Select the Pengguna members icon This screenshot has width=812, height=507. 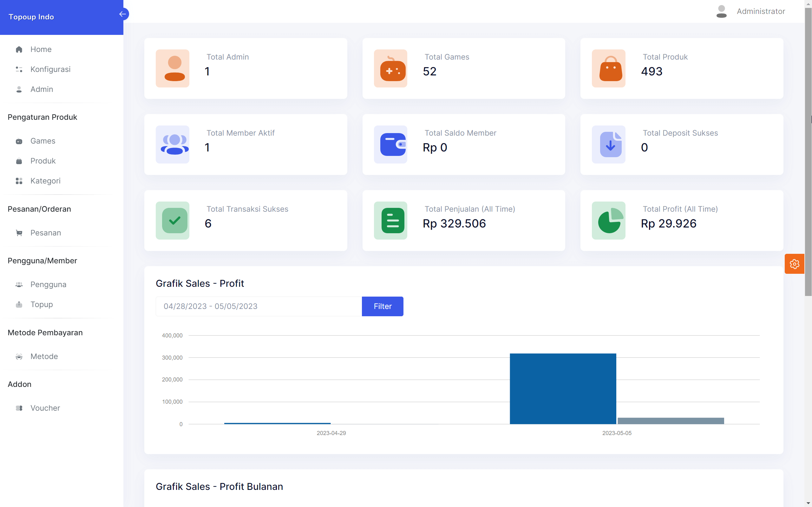click(19, 284)
